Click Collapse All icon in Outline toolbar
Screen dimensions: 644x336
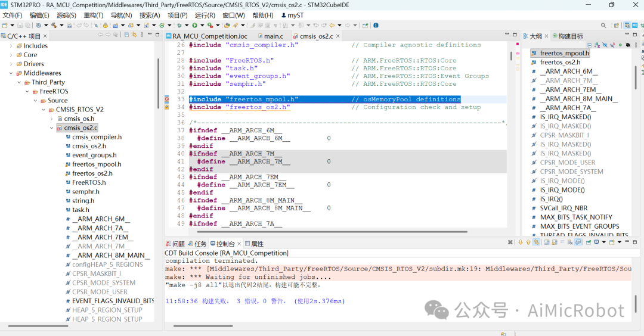[589, 45]
